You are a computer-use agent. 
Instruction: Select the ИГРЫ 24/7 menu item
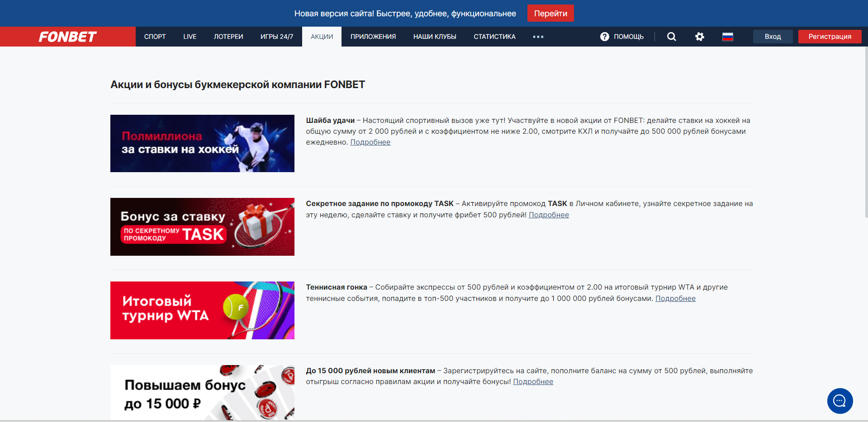tap(277, 37)
